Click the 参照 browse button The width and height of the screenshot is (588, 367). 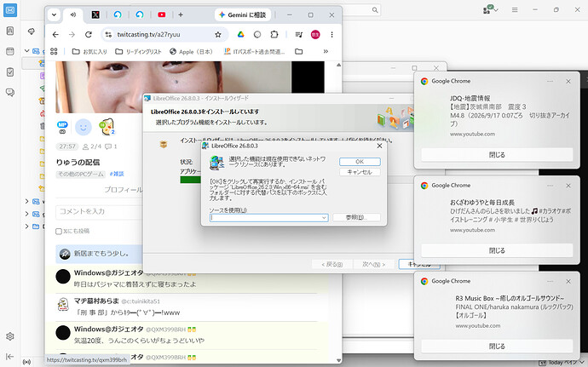pos(356,217)
